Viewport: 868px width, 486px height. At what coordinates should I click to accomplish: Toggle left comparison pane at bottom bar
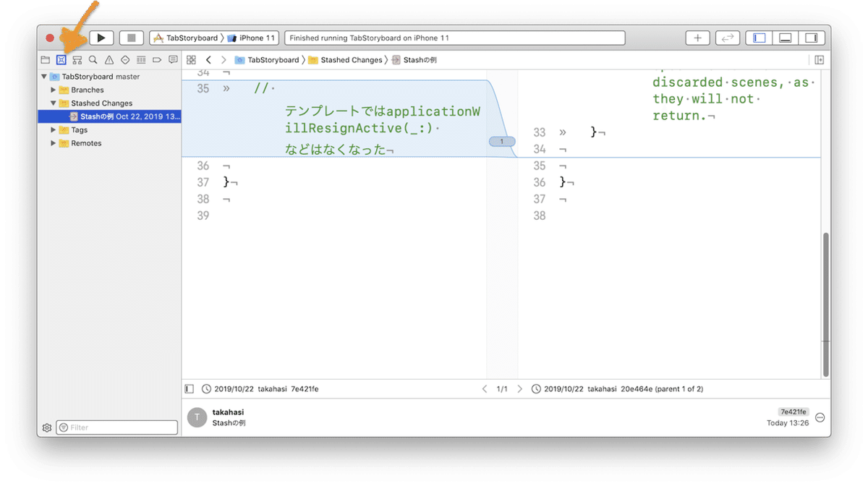click(x=190, y=389)
